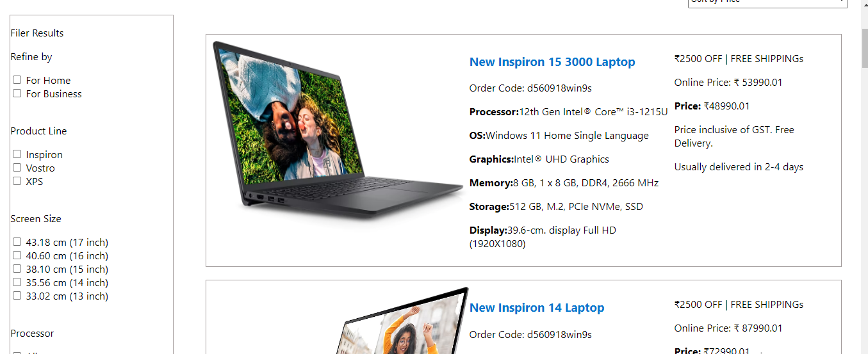Click the first checkbox under the Processor filter

tap(17, 353)
